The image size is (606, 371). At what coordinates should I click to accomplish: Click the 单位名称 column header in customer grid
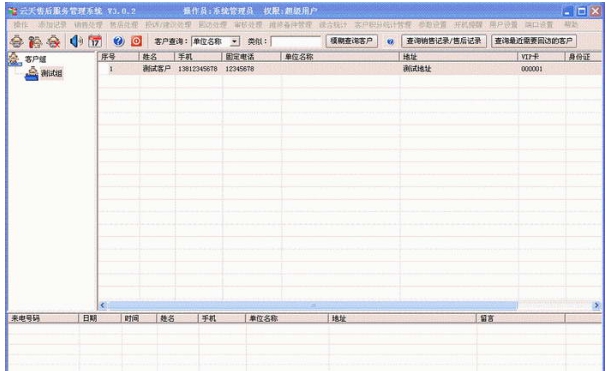tap(340, 57)
